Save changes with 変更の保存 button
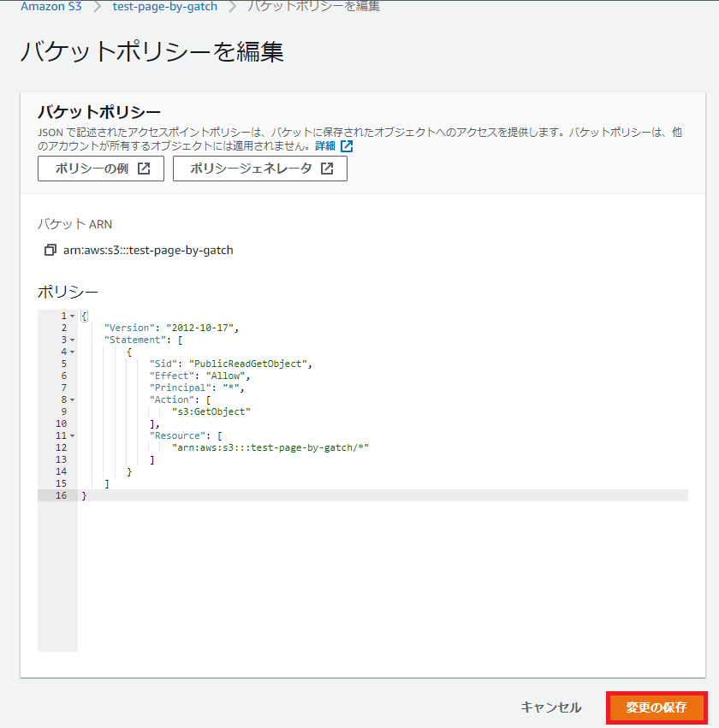 (x=657, y=707)
